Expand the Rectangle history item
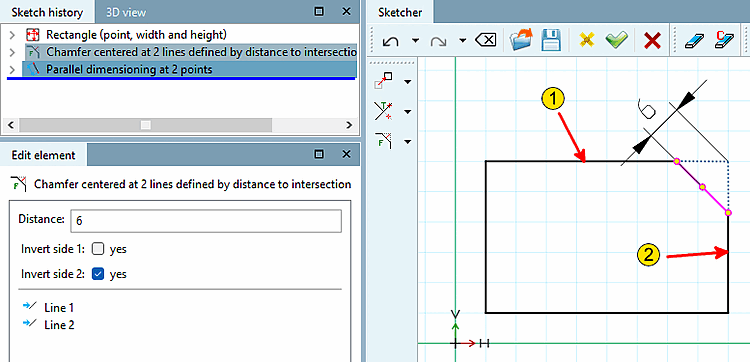 click(12, 35)
